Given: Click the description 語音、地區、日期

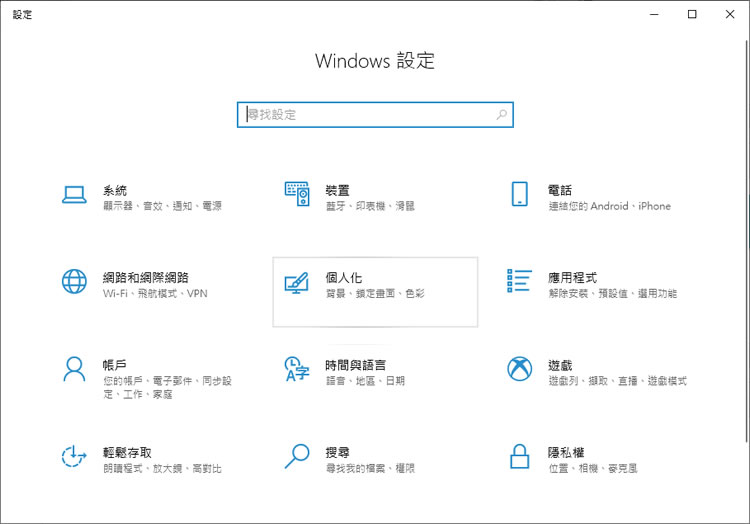Looking at the screenshot, I should pyautogui.click(x=365, y=381).
